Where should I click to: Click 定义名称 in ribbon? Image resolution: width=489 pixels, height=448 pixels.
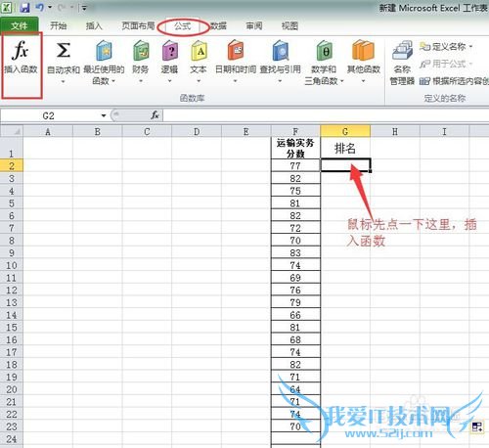[446, 47]
